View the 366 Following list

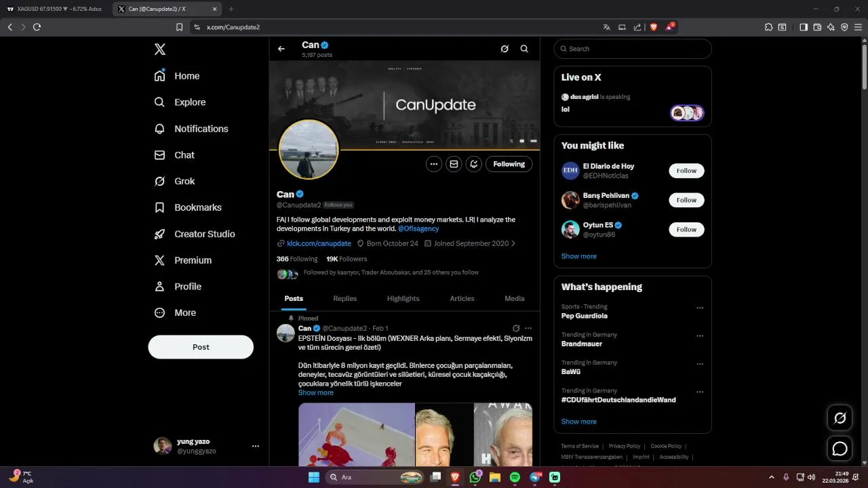297,259
